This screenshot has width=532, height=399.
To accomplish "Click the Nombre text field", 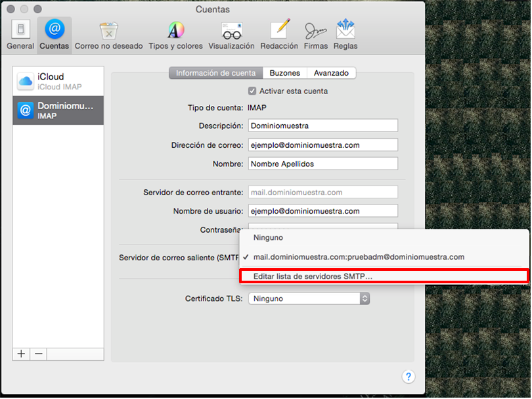I will click(323, 164).
